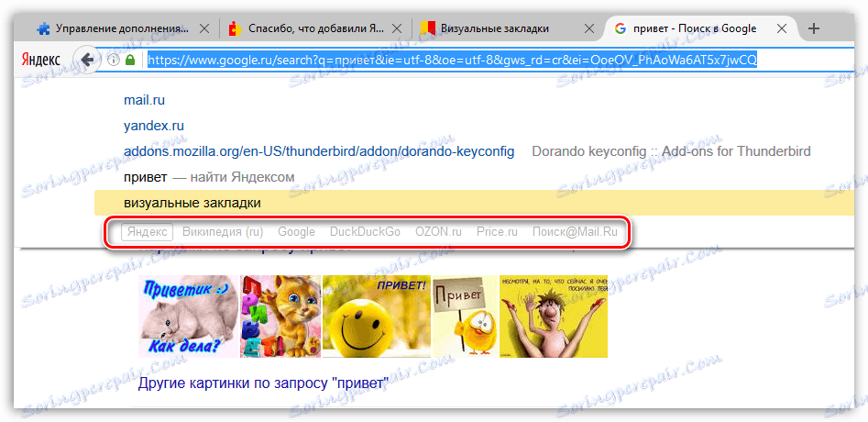Close the Управление дополнениями tab
The width and height of the screenshot is (868, 422).
pos(203,28)
